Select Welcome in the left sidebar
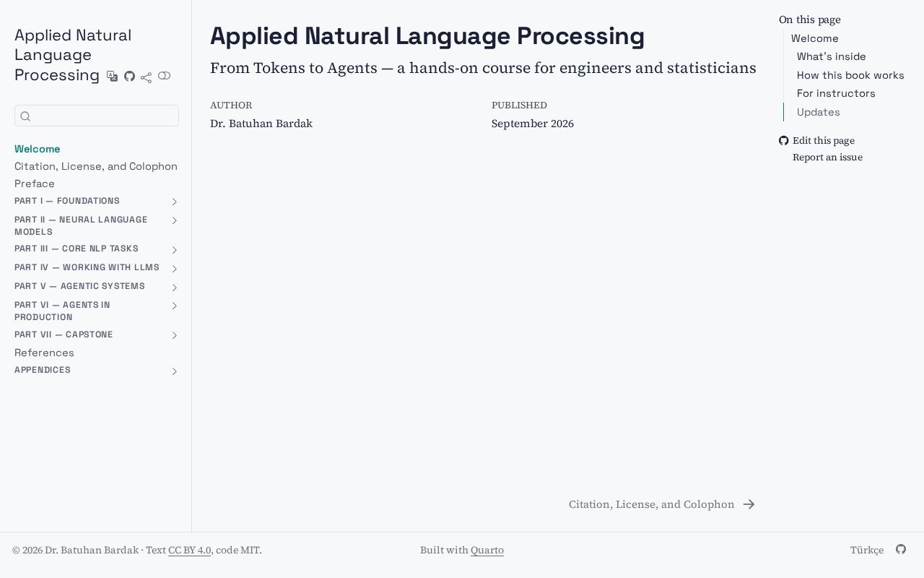This screenshot has height=578, width=924. pyautogui.click(x=38, y=149)
